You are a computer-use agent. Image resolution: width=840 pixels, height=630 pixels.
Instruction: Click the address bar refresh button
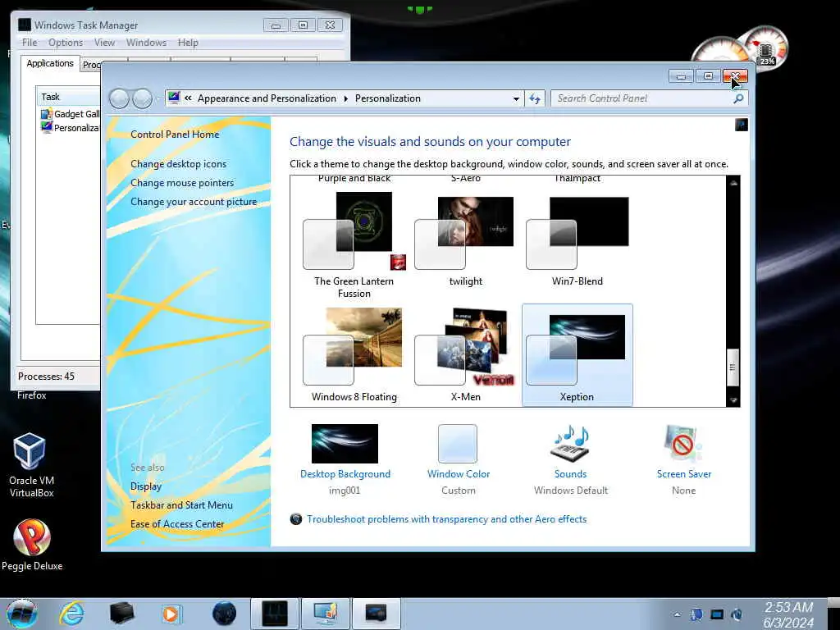tap(535, 98)
